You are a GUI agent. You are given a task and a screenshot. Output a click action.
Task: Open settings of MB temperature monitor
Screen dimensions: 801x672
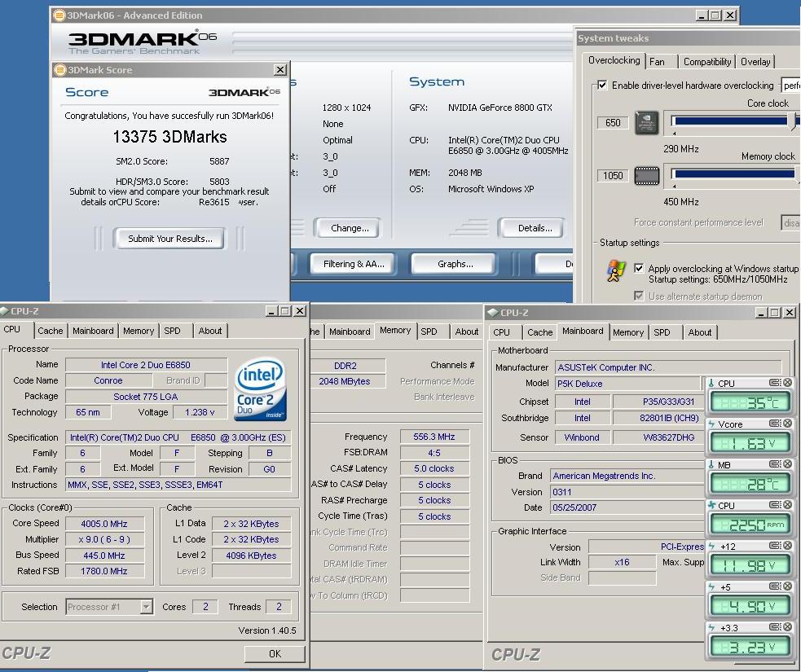(775, 464)
